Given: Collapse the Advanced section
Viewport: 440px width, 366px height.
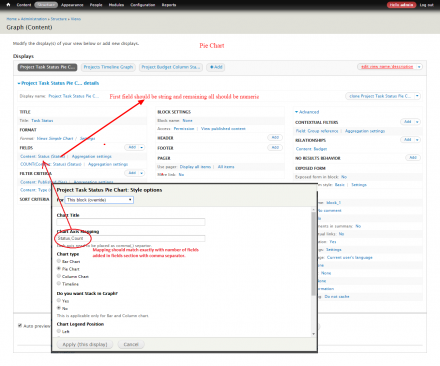Looking at the screenshot, I should (x=307, y=112).
